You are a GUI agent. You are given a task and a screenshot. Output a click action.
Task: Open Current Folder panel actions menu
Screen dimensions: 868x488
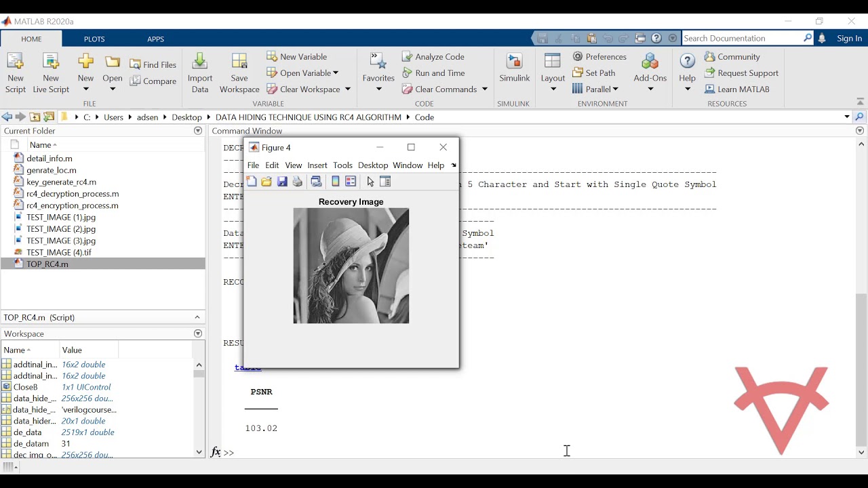coord(198,131)
